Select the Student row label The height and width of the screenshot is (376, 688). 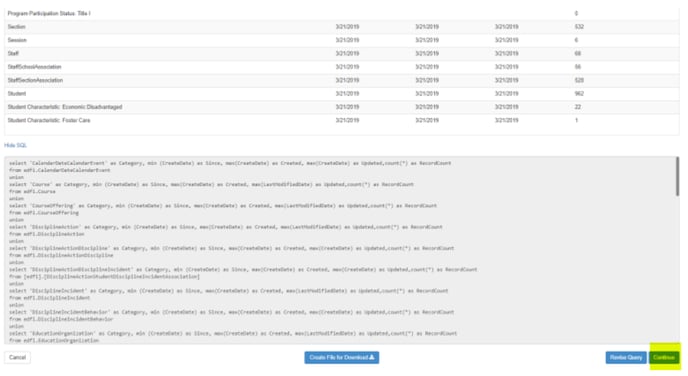pyautogui.click(x=17, y=93)
